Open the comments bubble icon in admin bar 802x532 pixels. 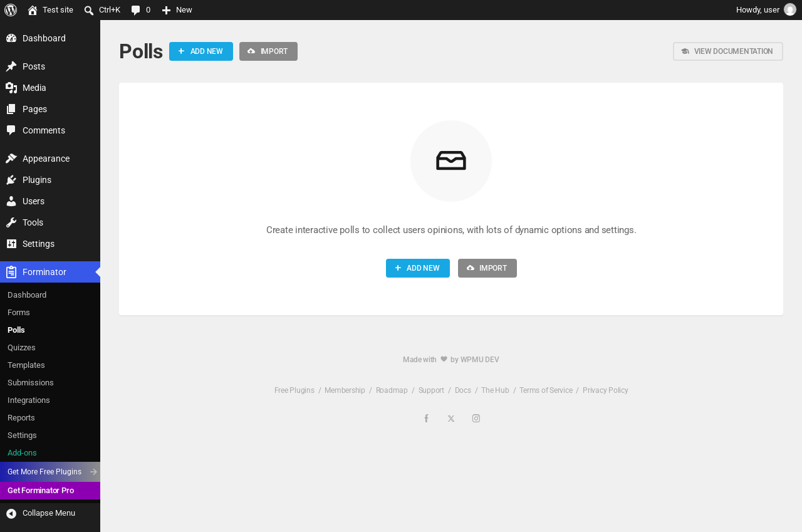135,10
